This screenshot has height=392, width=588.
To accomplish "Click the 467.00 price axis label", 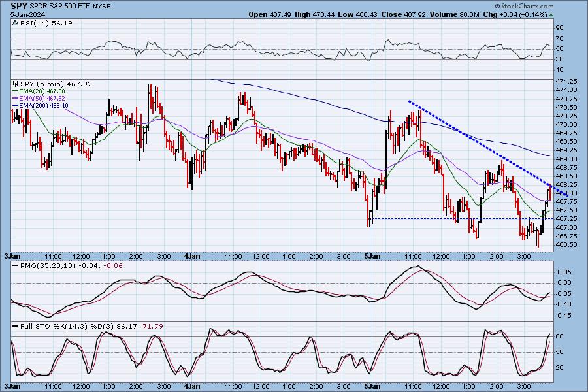I will 566,228.
